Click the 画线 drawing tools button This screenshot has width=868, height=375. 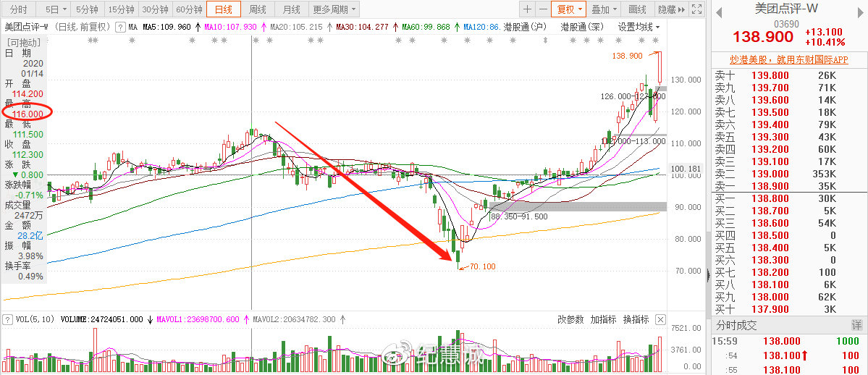coord(638,9)
